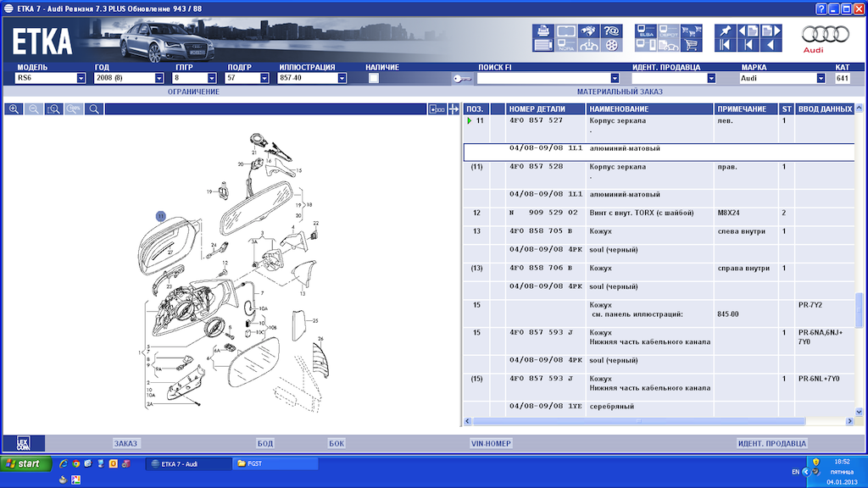
Task: Open the МОДЕЛЬ dropdown showing RS6
Action: pyautogui.click(x=81, y=78)
